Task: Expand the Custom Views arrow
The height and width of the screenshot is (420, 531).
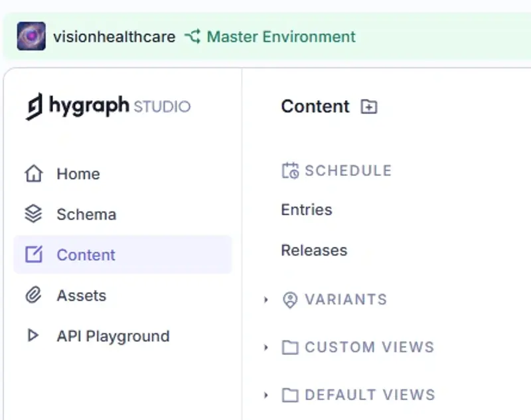Action: tap(266, 347)
